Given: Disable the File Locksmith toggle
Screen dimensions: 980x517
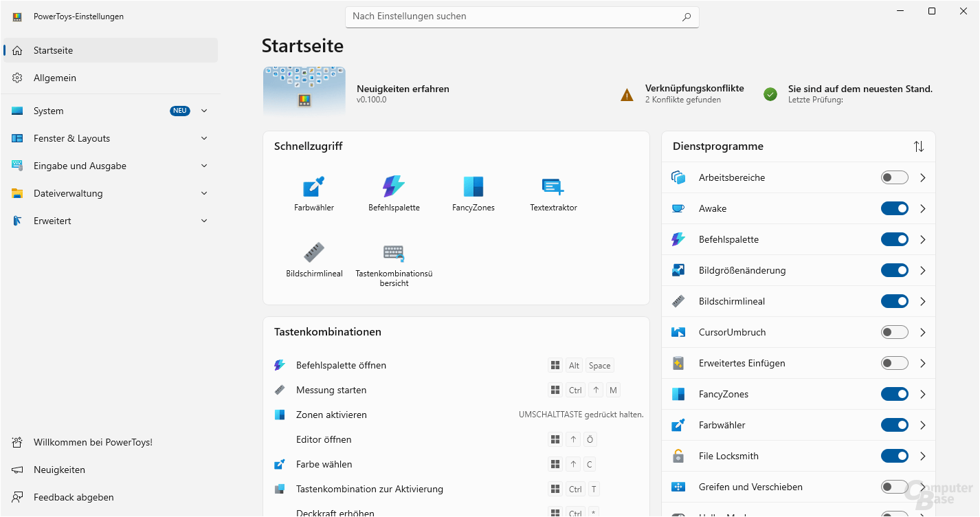Looking at the screenshot, I should [895, 456].
